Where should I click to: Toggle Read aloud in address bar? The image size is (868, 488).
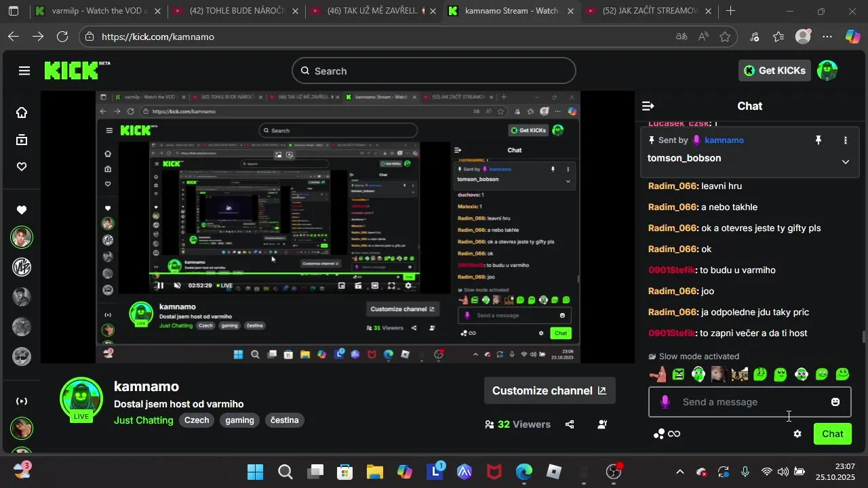click(703, 37)
